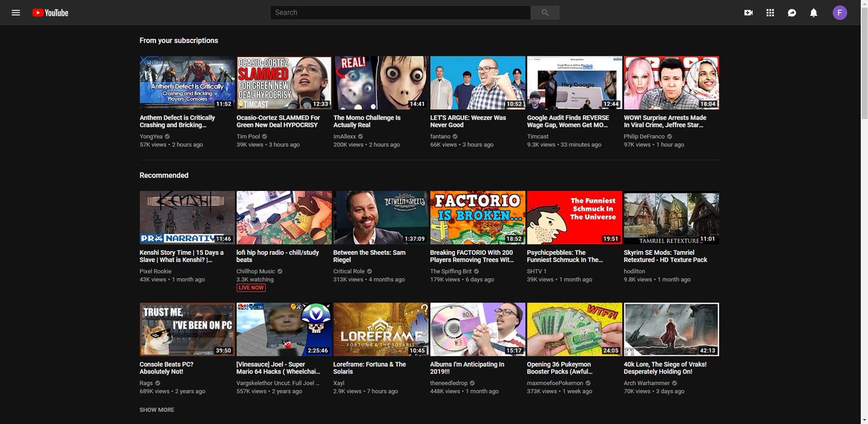Open Funniest Schmuck thumbnail
This screenshot has width=868, height=424.
pyautogui.click(x=574, y=217)
